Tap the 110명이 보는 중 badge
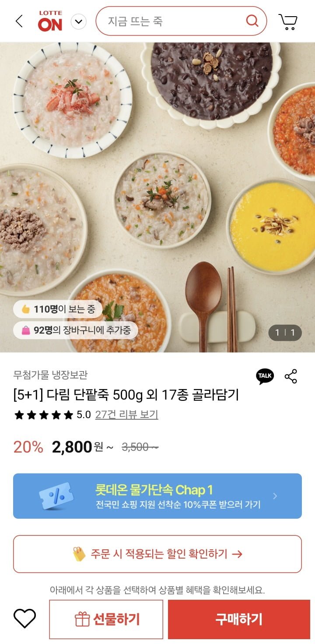Screen dimensions: 315x644 point(58,309)
